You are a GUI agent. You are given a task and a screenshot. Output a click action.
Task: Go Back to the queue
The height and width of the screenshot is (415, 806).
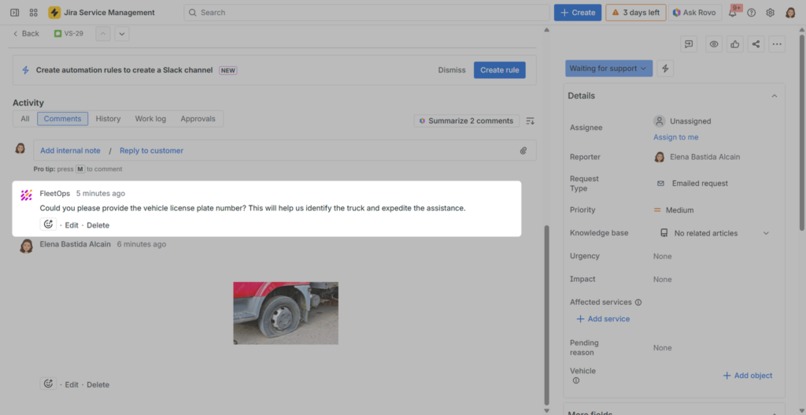[26, 33]
